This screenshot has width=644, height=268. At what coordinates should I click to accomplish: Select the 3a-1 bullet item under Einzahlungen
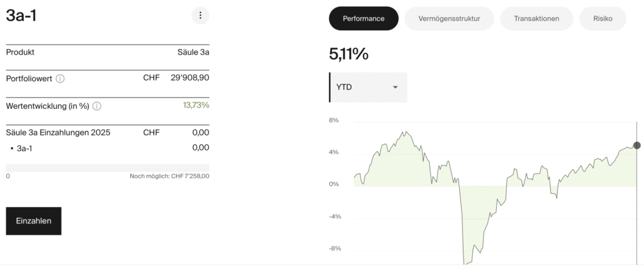pos(25,148)
